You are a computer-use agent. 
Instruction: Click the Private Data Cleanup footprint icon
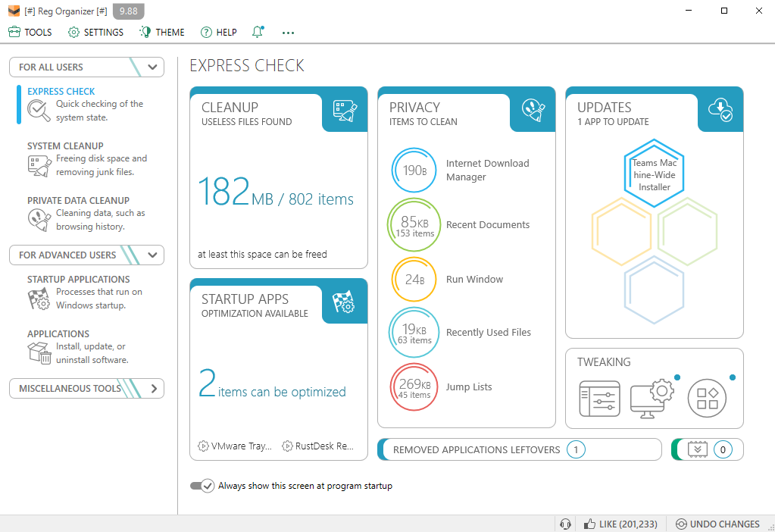39,220
